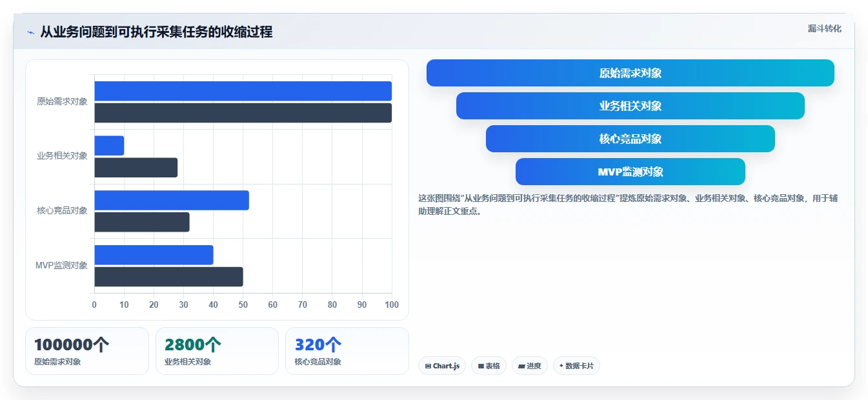Viewport: 868px width, 400px height.
Task: Click the 业务相关对象 chart axis label
Action: (62, 155)
